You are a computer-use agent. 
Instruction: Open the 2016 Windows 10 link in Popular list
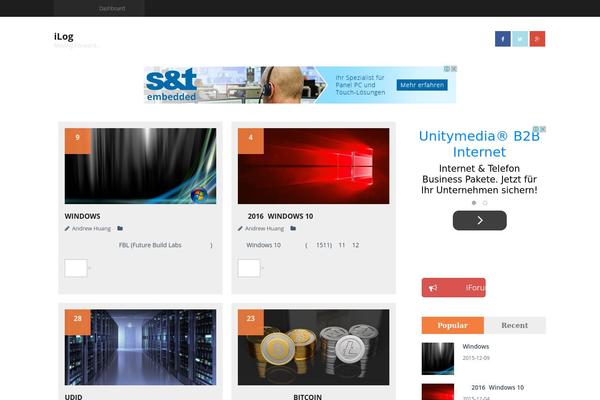(497, 387)
